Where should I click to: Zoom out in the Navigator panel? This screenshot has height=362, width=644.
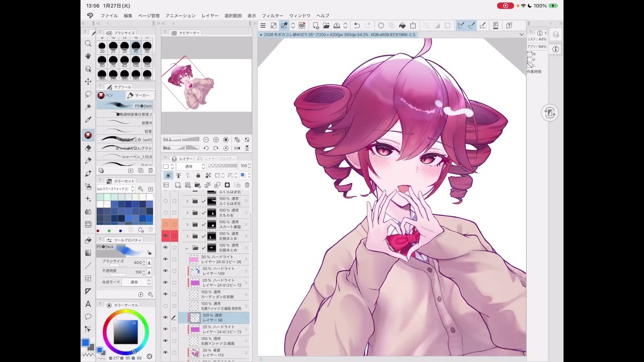coord(206,140)
